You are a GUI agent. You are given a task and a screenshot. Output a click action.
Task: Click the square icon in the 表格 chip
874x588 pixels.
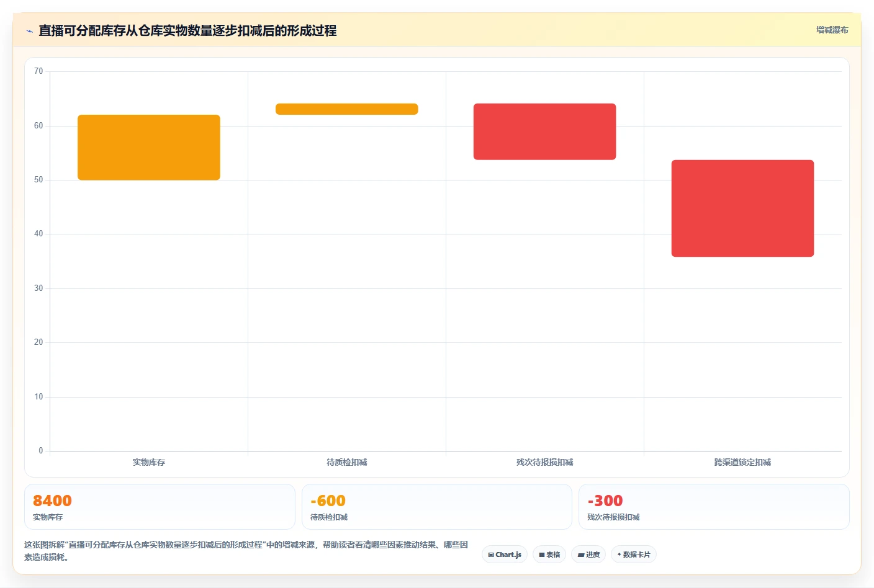coord(542,555)
